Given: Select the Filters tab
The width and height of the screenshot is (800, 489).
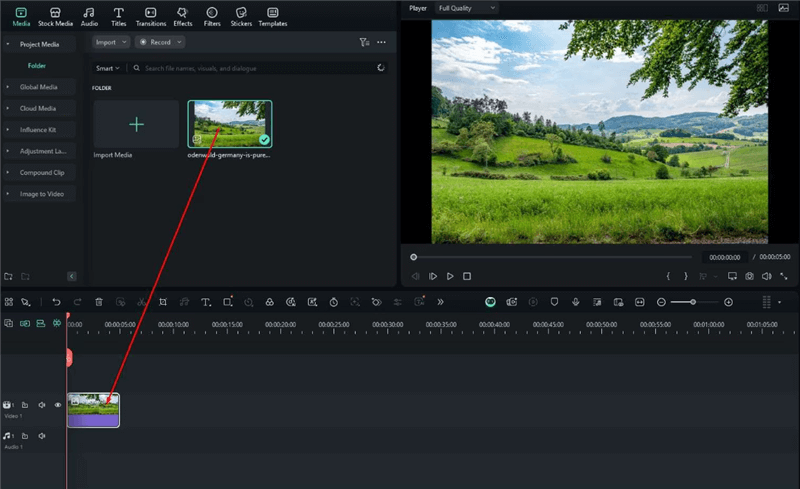Looking at the screenshot, I should [212, 17].
